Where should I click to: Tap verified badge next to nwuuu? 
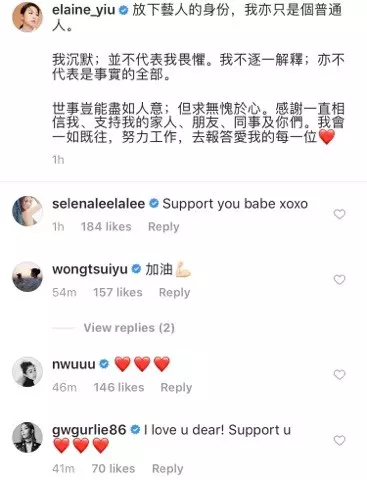click(104, 364)
